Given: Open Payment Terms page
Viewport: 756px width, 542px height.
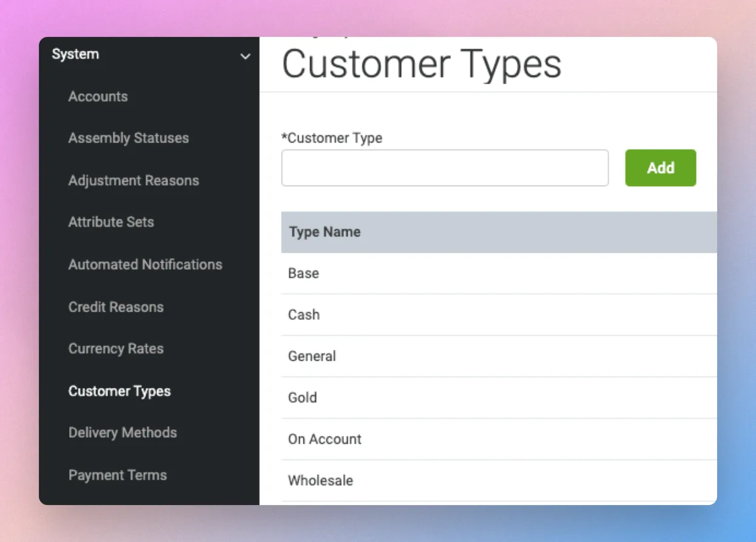Looking at the screenshot, I should tap(117, 475).
